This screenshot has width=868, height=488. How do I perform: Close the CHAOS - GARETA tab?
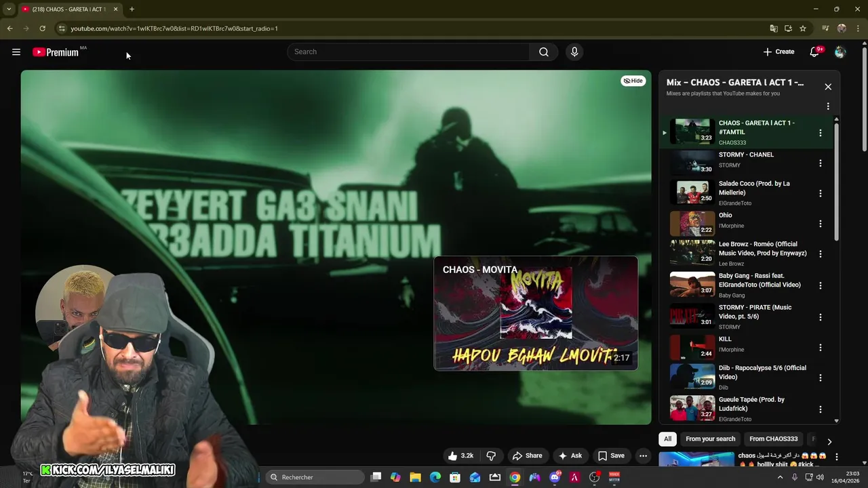pos(115,9)
